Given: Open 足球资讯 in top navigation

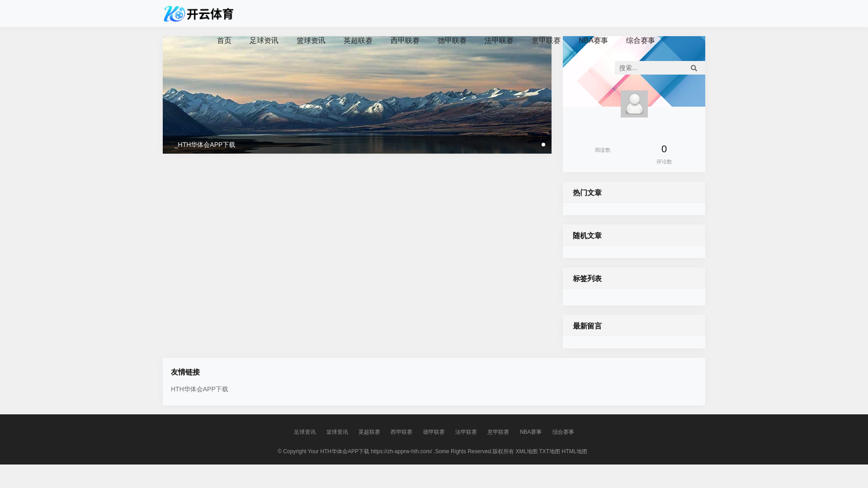Looking at the screenshot, I should pyautogui.click(x=264, y=41).
